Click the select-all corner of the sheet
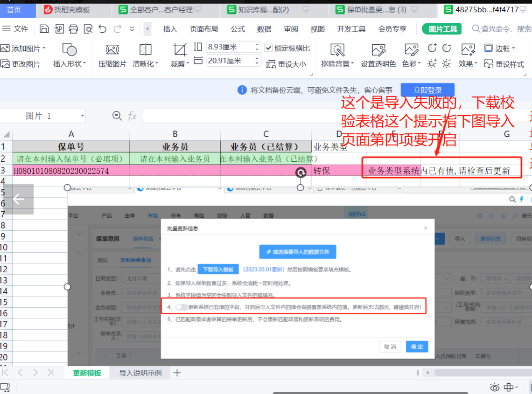The width and height of the screenshot is (532, 394). point(6,134)
